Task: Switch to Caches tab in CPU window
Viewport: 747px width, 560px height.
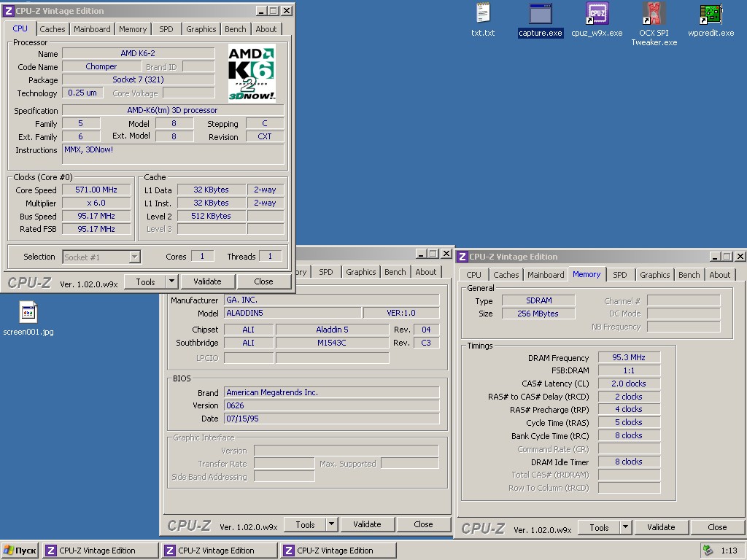Action: [x=53, y=29]
